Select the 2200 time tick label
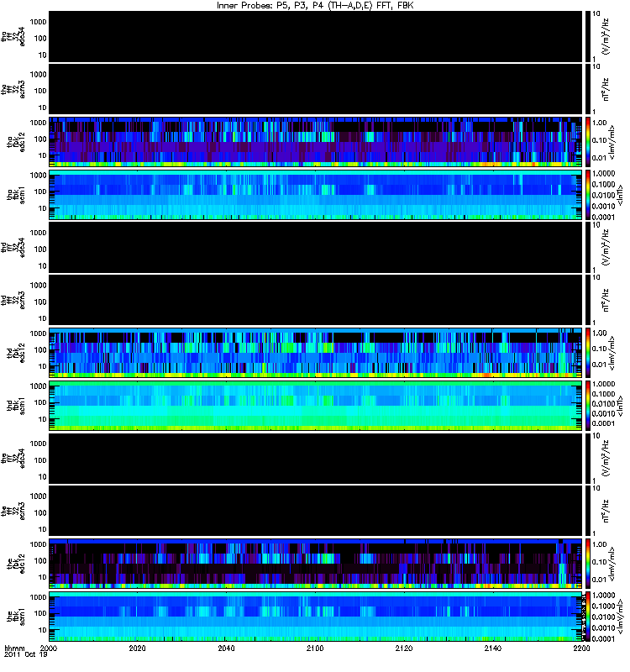Image resolution: width=630 pixels, height=672 pixels. click(x=581, y=648)
